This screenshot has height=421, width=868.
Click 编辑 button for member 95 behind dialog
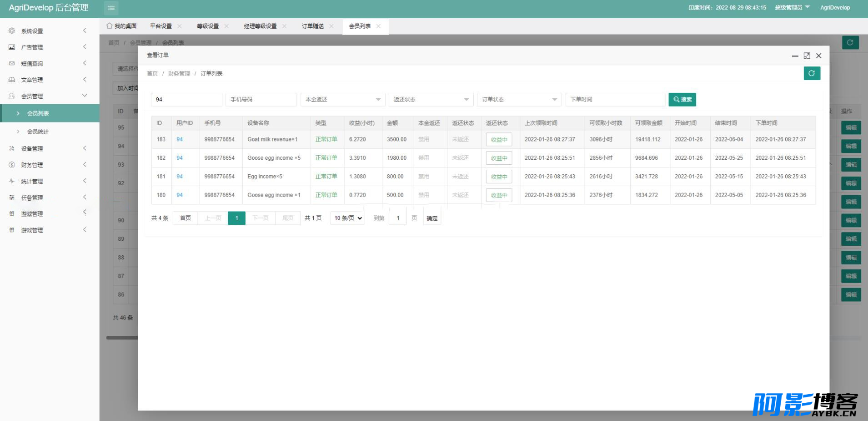(x=851, y=127)
